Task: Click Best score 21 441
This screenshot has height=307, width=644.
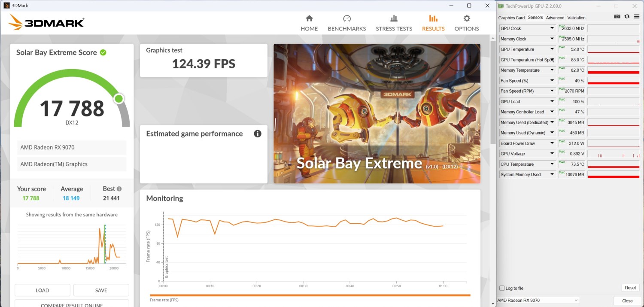Action: click(112, 198)
